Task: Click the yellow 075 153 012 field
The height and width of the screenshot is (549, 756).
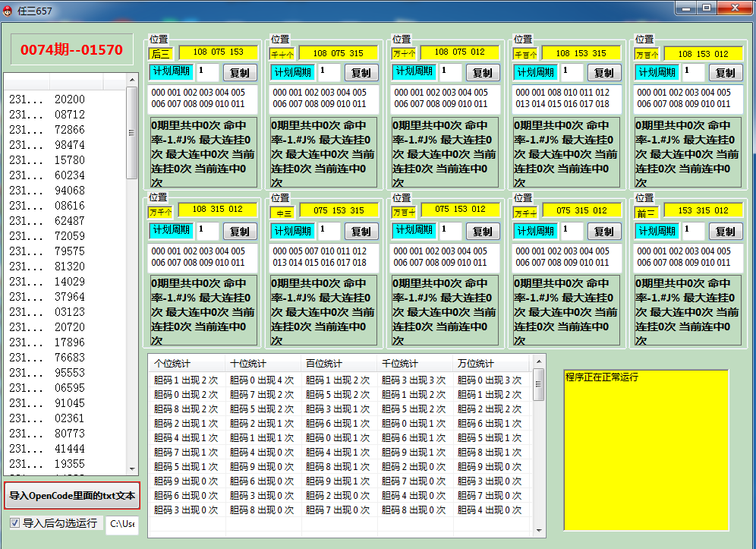Action: (461, 210)
